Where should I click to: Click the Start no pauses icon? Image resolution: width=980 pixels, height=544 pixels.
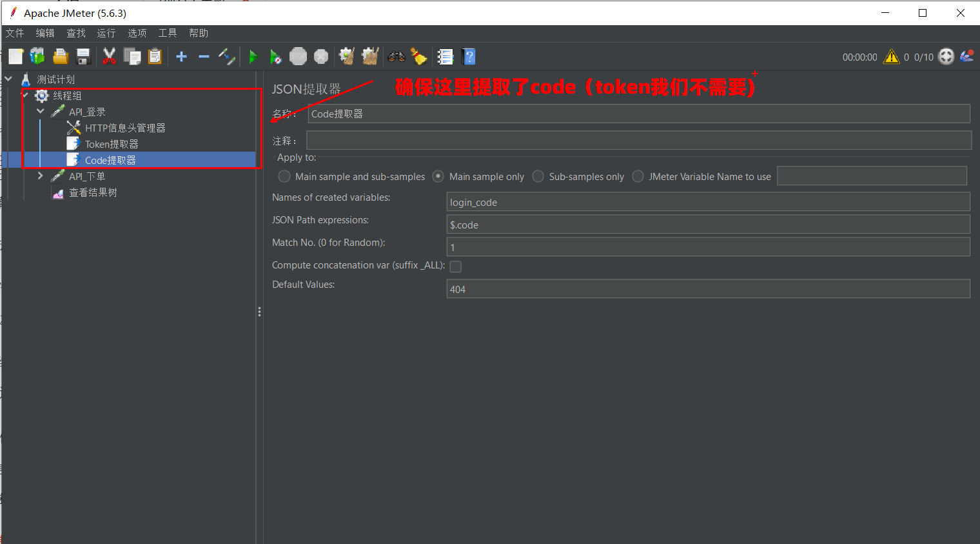tap(275, 57)
